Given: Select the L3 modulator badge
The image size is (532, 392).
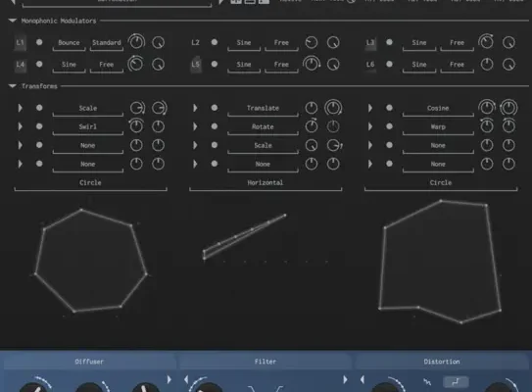Looking at the screenshot, I should pyautogui.click(x=370, y=43).
